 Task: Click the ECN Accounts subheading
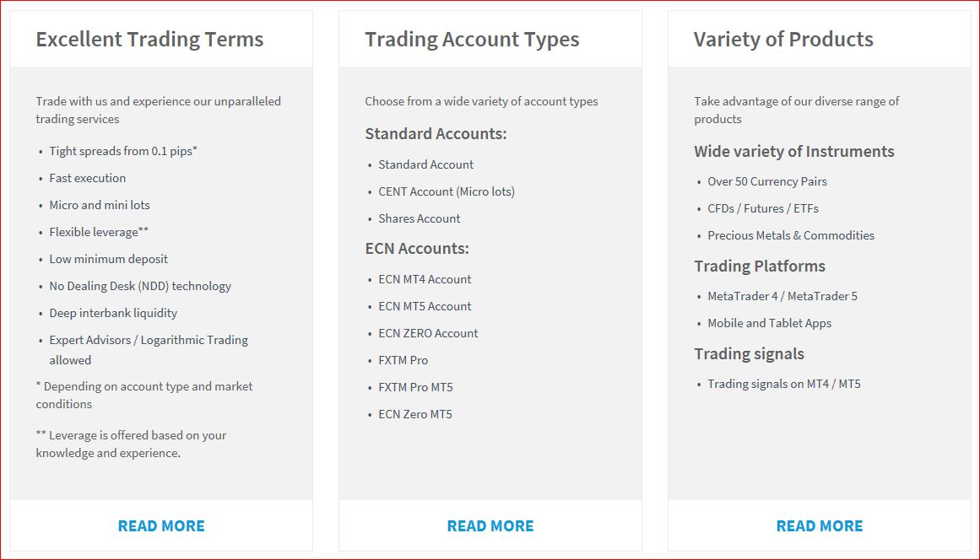tap(417, 249)
